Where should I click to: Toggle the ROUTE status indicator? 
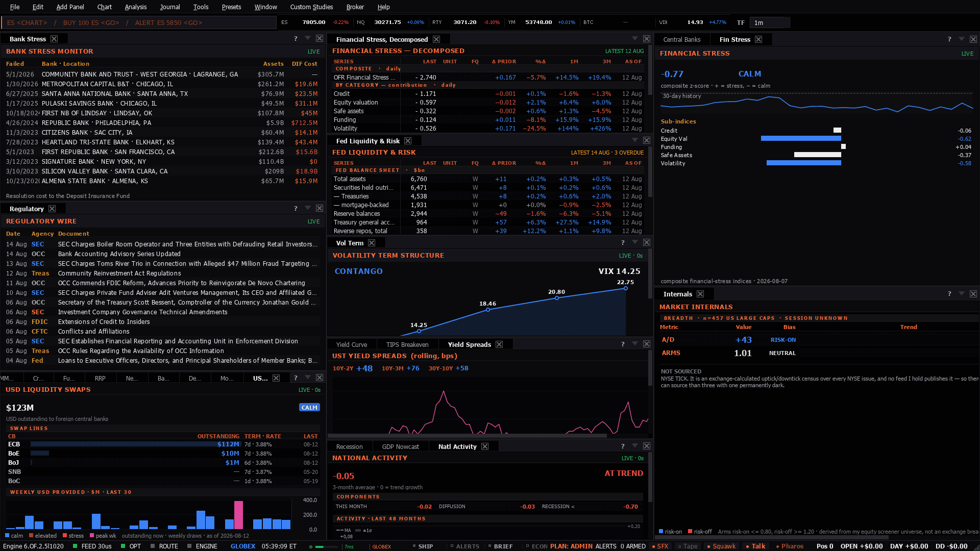tap(164, 546)
